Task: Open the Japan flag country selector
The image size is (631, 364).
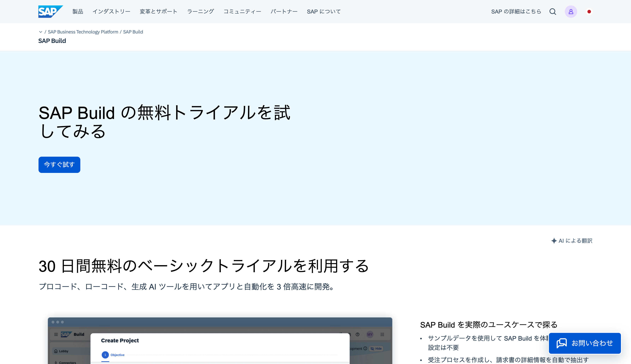Action: pos(589,11)
